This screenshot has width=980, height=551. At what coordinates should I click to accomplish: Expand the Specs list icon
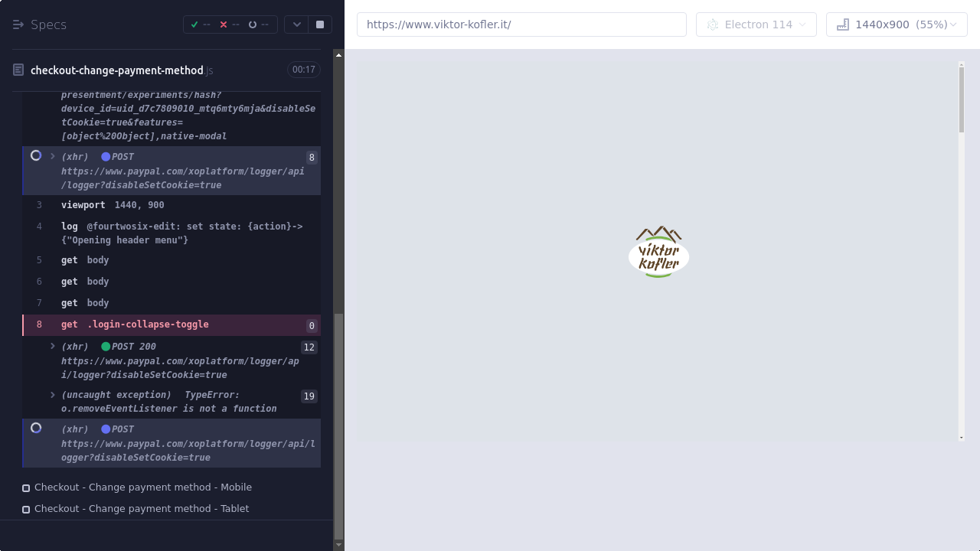click(18, 24)
